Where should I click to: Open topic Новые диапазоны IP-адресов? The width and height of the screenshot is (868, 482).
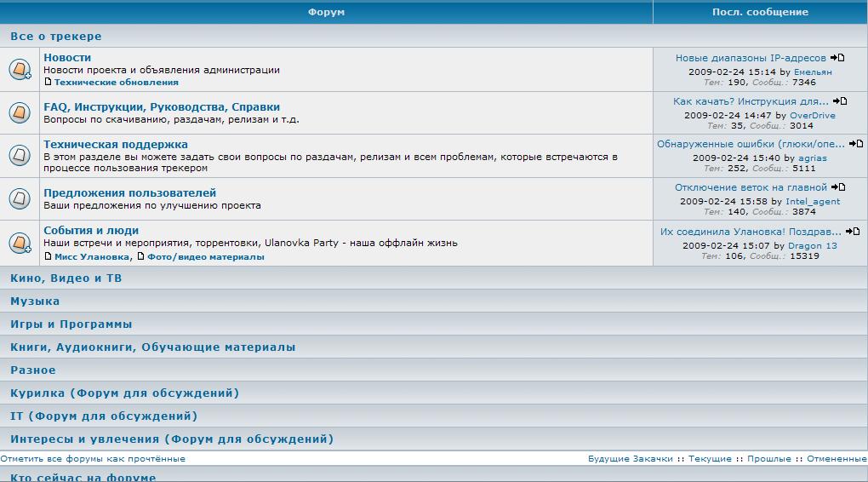point(751,58)
